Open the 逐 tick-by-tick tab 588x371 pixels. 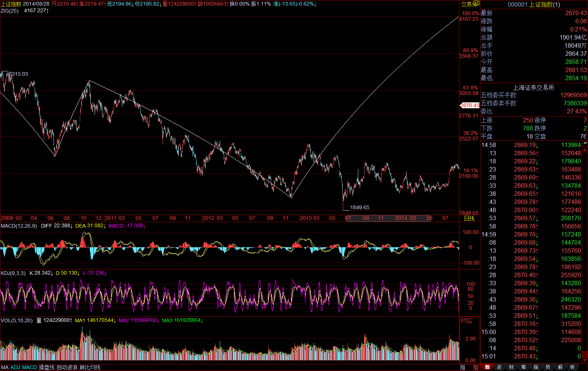click(499, 367)
